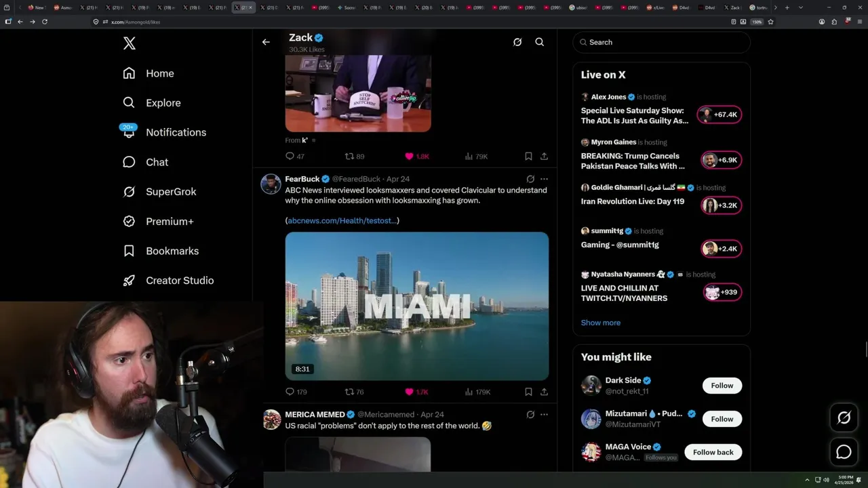Screen dimensions: 868x488
Task: Open Notifications in the sidebar
Action: coord(164,132)
